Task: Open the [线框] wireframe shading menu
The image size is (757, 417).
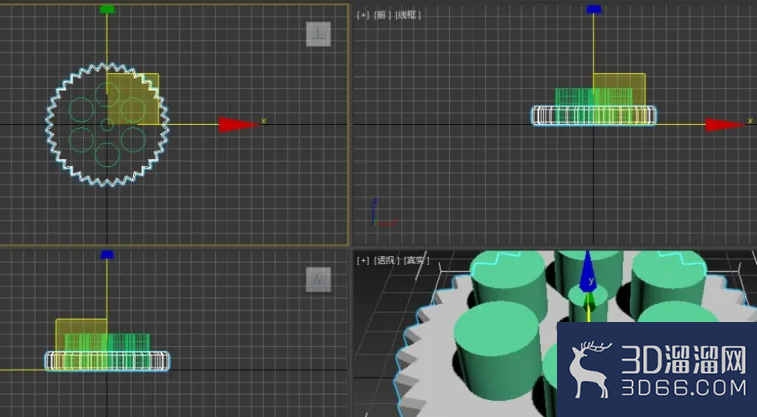Action: tap(408, 15)
